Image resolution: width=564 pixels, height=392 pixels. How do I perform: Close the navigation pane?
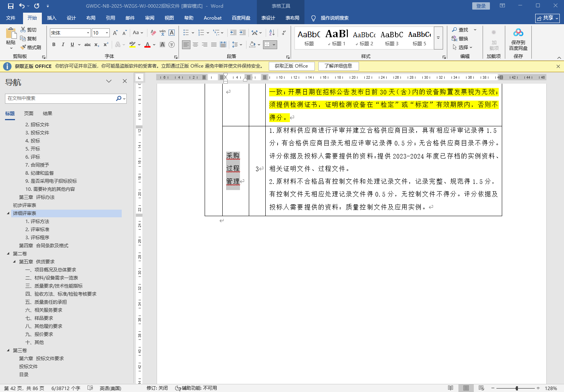click(x=125, y=81)
